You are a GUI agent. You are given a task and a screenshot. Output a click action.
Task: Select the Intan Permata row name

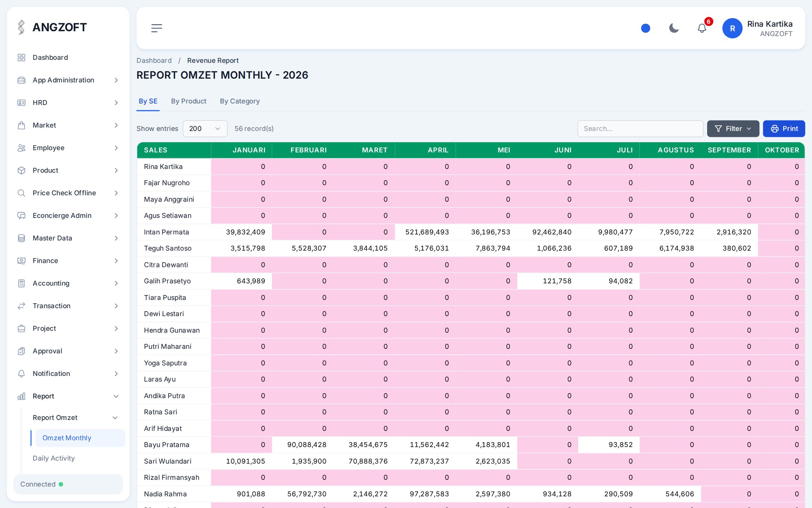click(x=166, y=232)
